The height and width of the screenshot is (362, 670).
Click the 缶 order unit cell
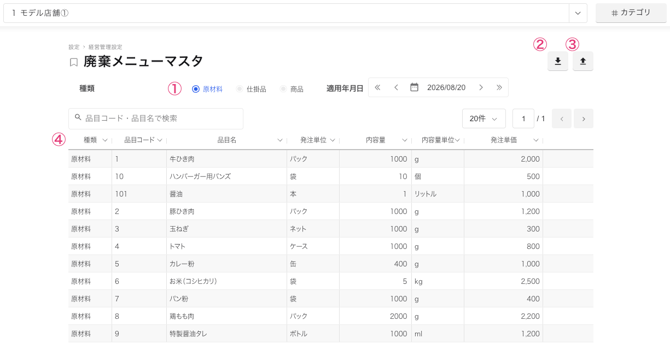point(313,264)
